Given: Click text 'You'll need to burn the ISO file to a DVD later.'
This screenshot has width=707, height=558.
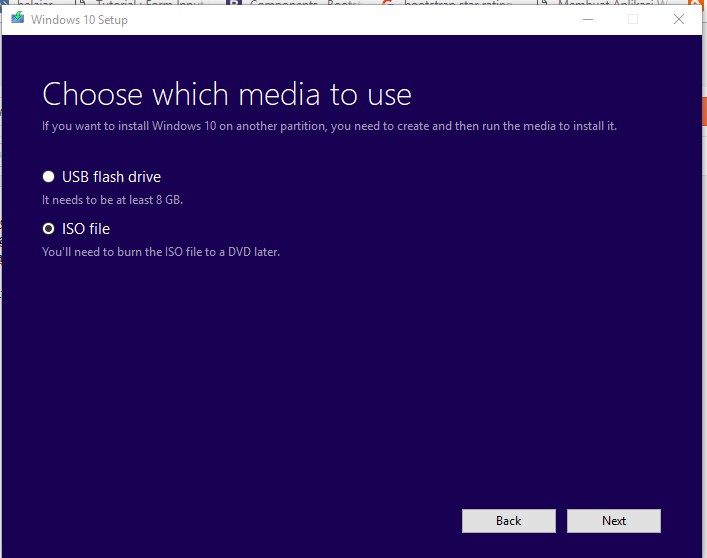Looking at the screenshot, I should (x=161, y=252).
